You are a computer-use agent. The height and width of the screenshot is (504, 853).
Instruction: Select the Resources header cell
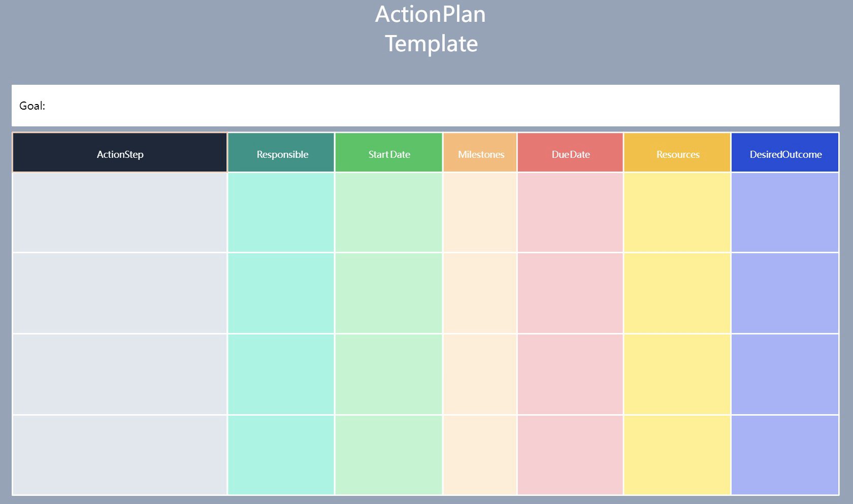pos(677,153)
